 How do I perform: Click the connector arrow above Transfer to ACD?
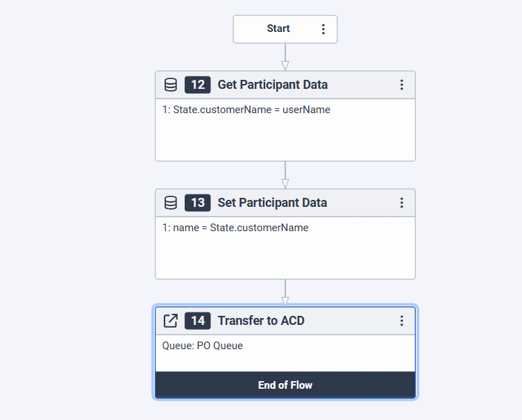coord(285,300)
